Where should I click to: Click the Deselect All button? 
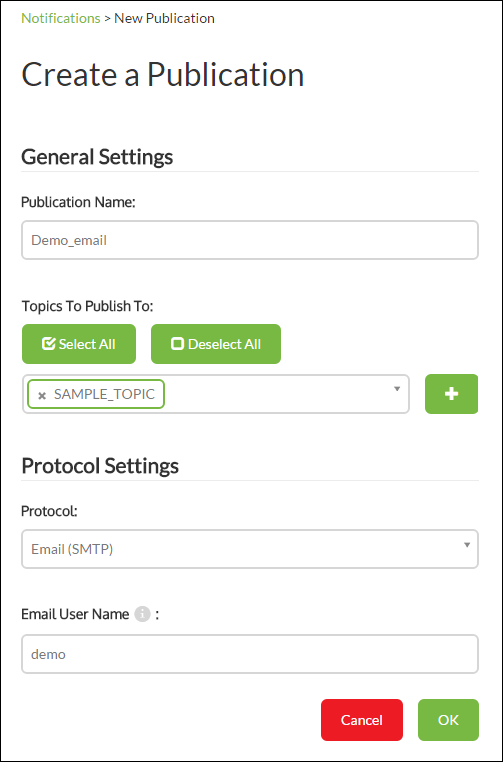pyautogui.click(x=216, y=344)
